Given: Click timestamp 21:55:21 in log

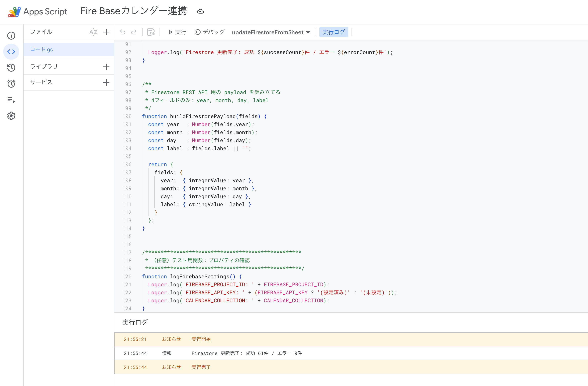Looking at the screenshot, I should tap(135, 339).
